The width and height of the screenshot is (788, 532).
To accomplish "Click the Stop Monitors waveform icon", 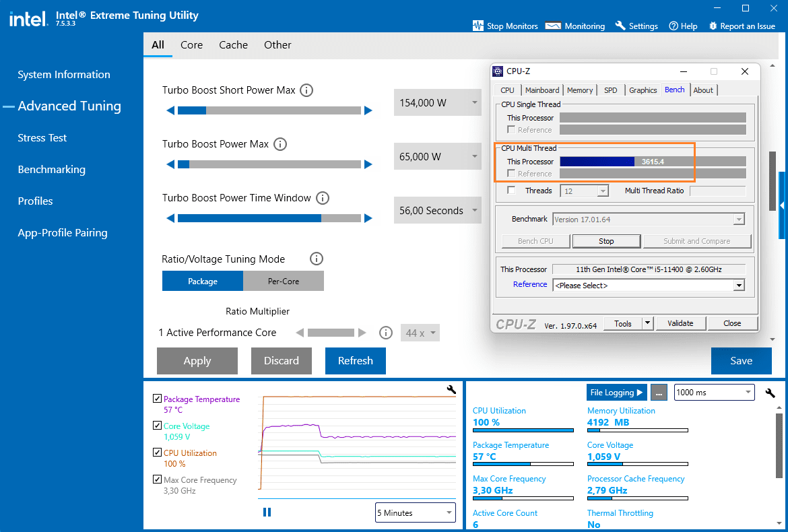I will pyautogui.click(x=478, y=26).
